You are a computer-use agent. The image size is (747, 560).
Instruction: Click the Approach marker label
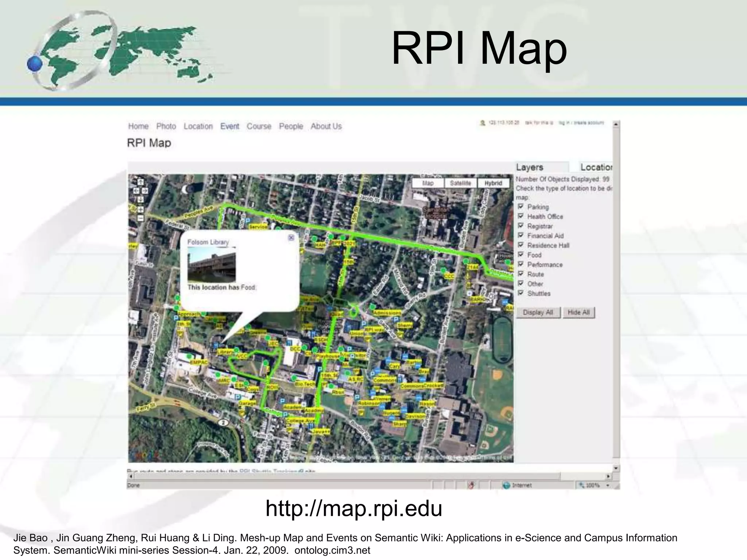[x=189, y=314]
